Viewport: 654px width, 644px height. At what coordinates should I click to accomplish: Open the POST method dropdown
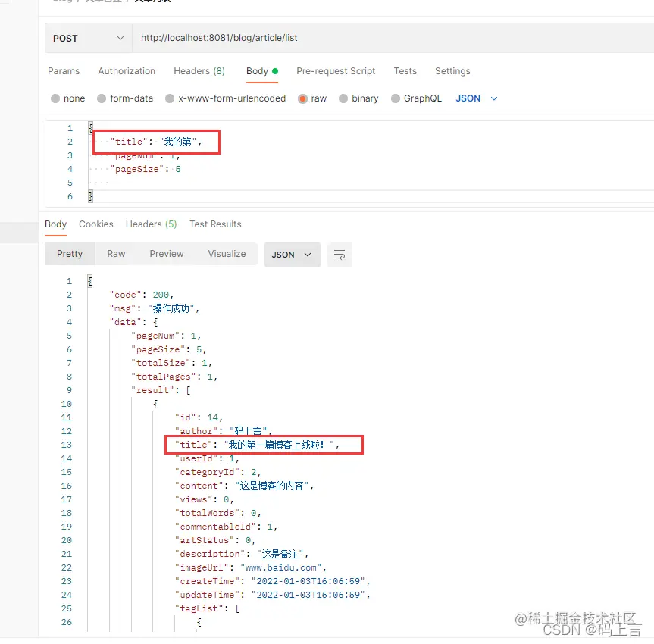(88, 38)
